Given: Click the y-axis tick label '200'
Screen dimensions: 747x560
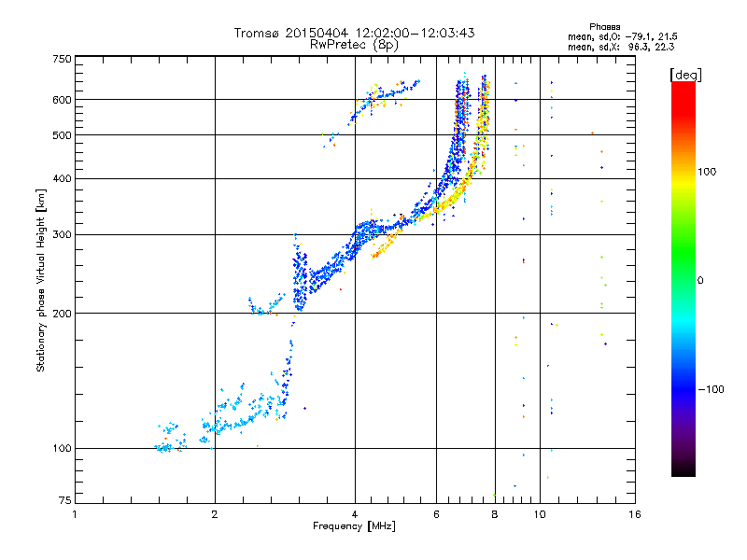Looking at the screenshot, I should [62, 314].
